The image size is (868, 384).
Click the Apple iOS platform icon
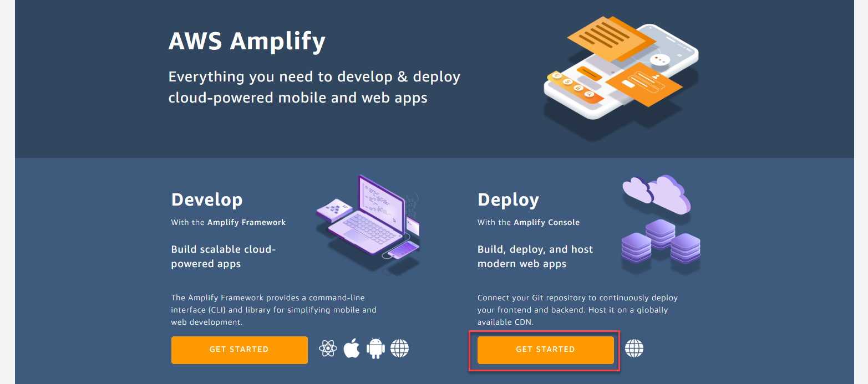point(352,349)
